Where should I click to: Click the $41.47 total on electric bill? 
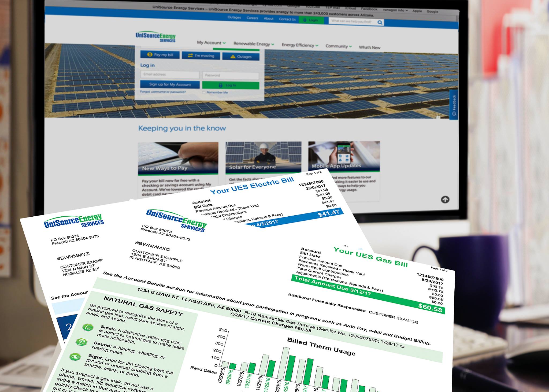[328, 214]
